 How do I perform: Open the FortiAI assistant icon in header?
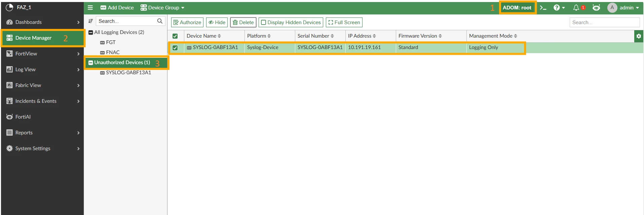[596, 7]
